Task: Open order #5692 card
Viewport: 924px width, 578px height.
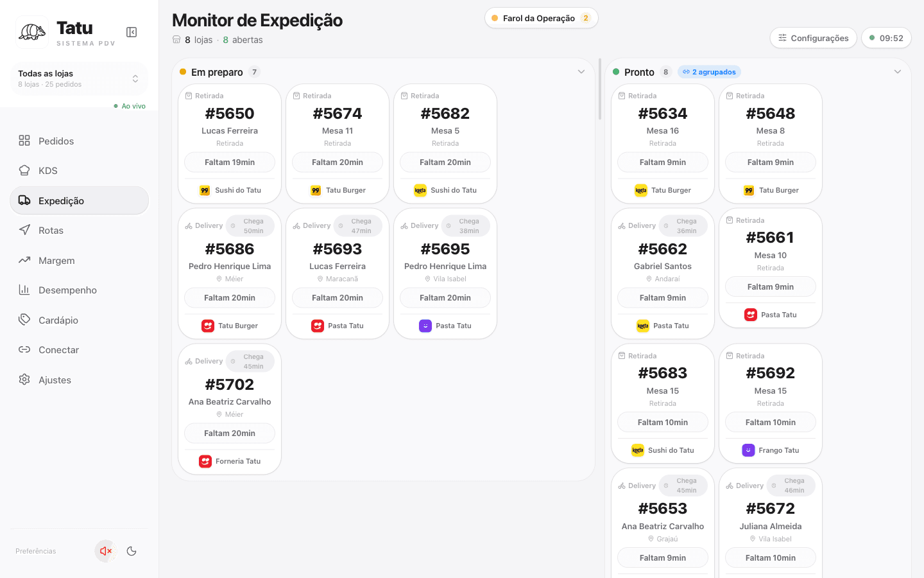Action: [771, 403]
